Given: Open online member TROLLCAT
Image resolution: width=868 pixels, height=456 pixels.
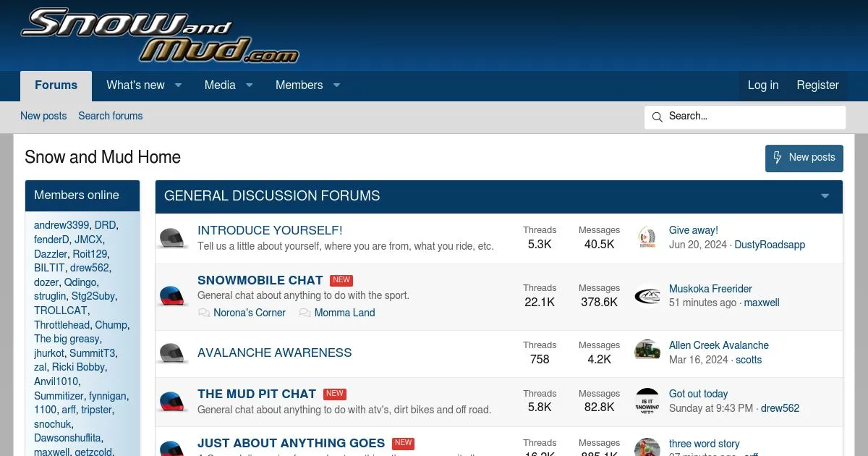Looking at the screenshot, I should pyautogui.click(x=60, y=311).
